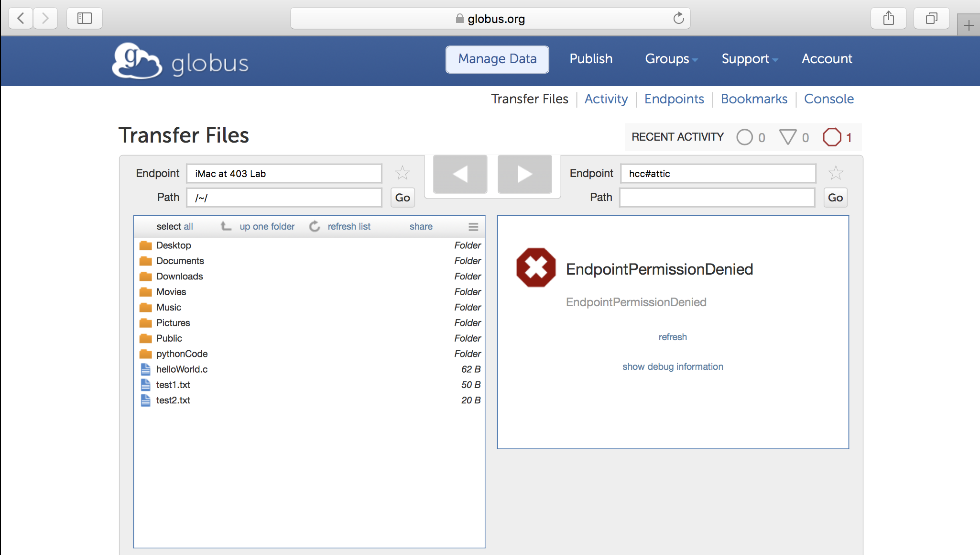Click the test2.txt file icon

pos(145,400)
